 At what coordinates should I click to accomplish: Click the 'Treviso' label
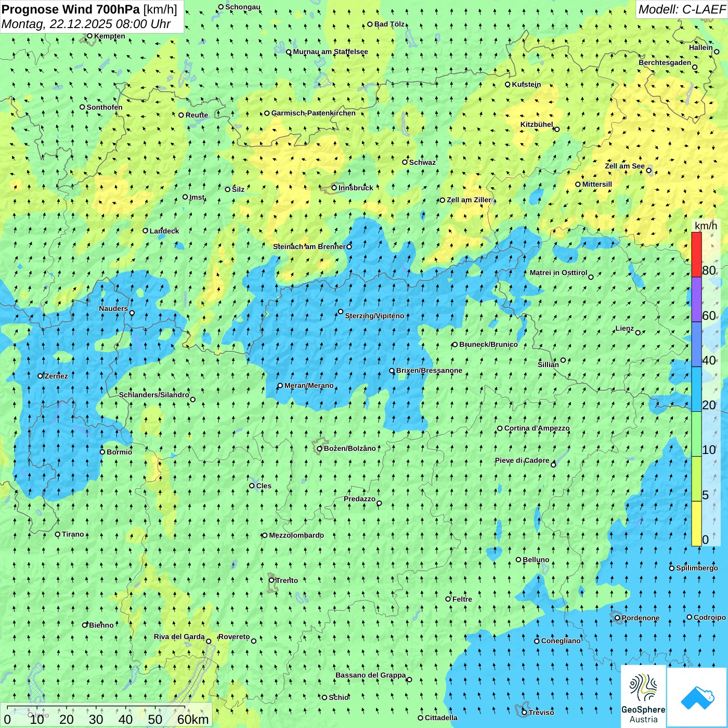541,712
